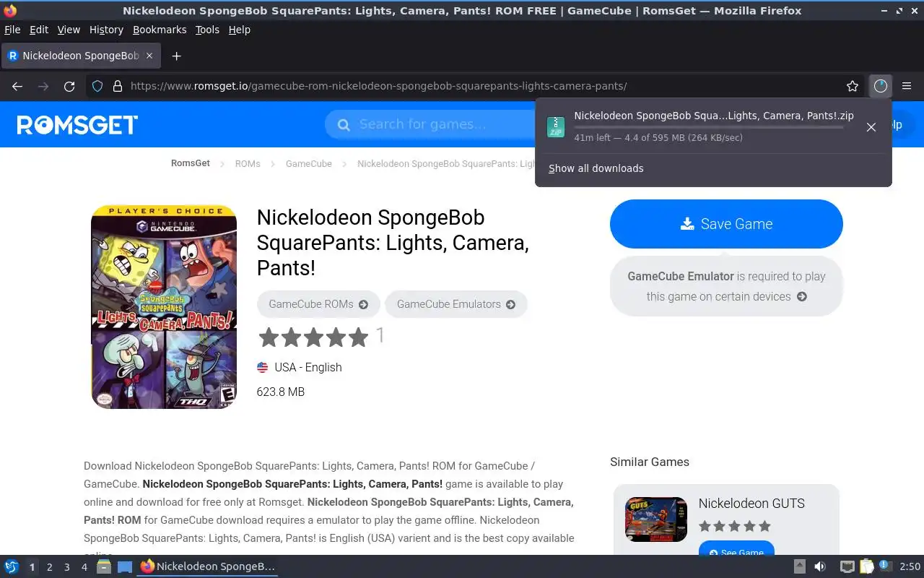924x578 pixels.
Task: Click the download progress bar
Action: (x=708, y=127)
